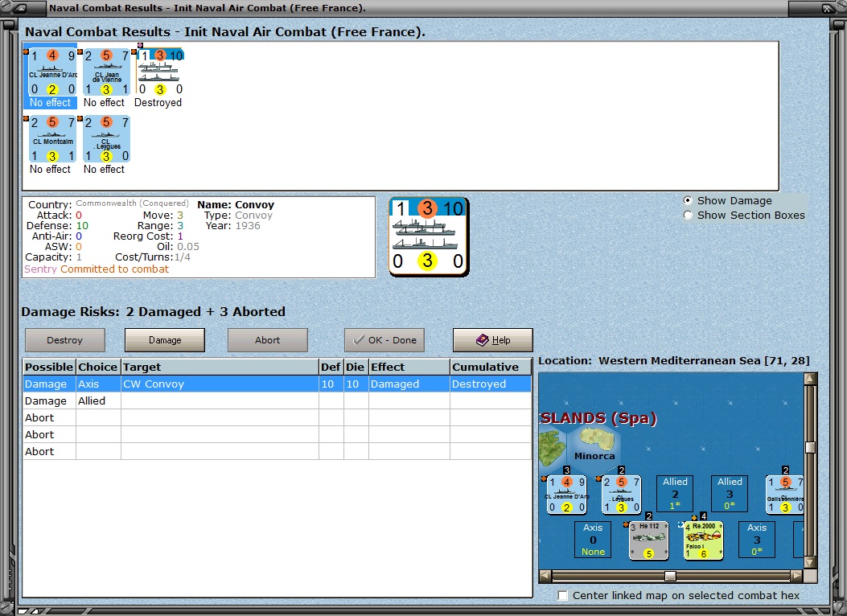The width and height of the screenshot is (847, 616).
Task: Select the destroyed Convoy counter in results list
Action: click(x=160, y=73)
